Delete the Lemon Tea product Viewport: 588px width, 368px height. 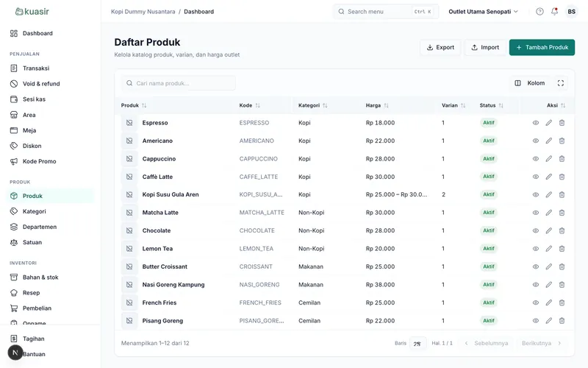pos(562,249)
